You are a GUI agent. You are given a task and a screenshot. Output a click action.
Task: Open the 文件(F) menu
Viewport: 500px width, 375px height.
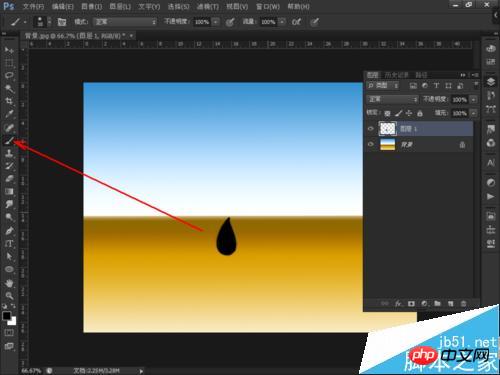tap(33, 6)
